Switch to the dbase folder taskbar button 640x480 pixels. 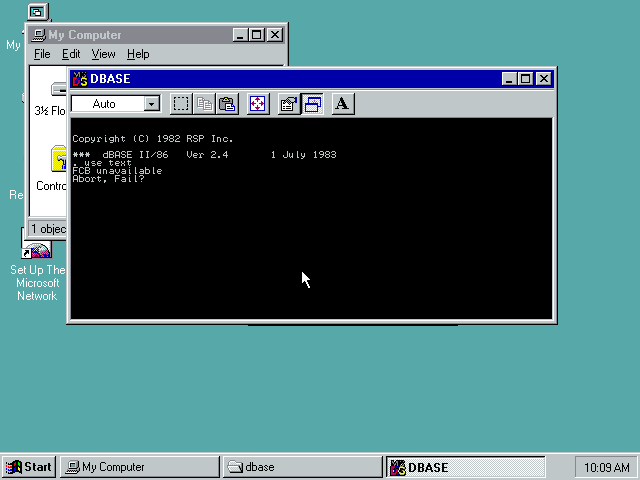[x=302, y=467]
